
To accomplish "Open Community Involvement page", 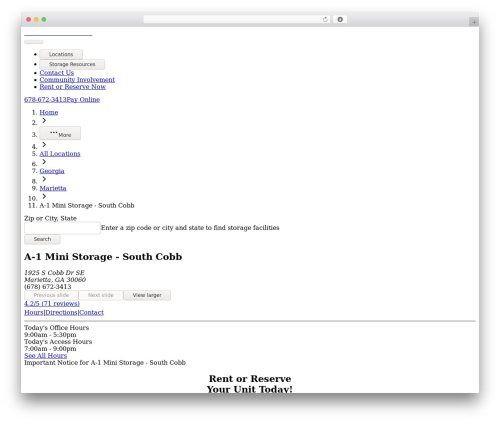I will point(77,80).
